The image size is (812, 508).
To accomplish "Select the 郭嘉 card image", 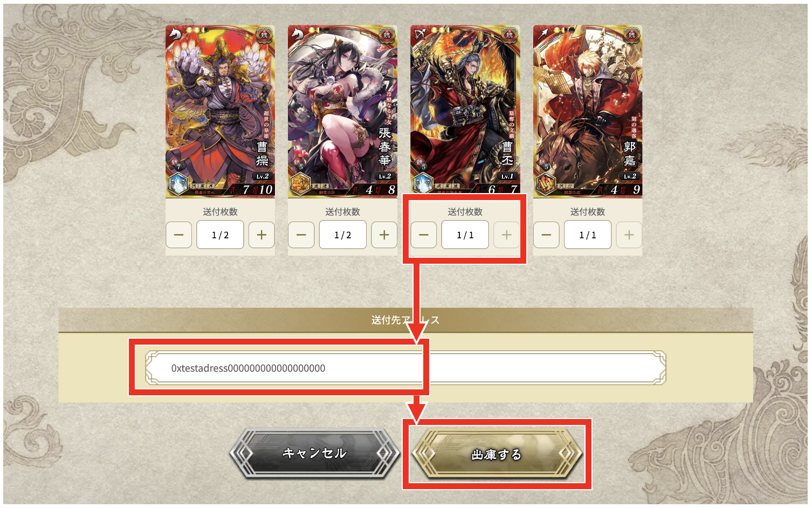I will 588,112.
